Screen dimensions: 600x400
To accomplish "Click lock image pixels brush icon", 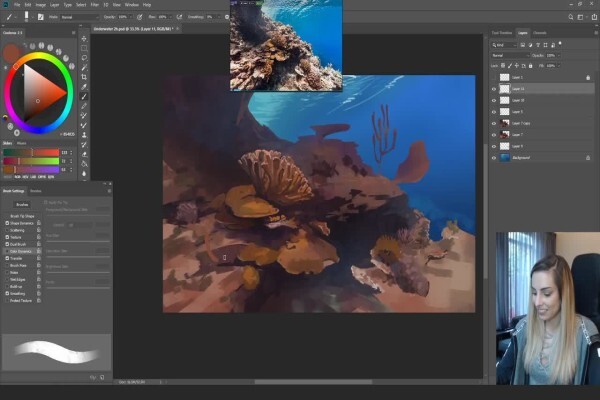I will point(510,66).
